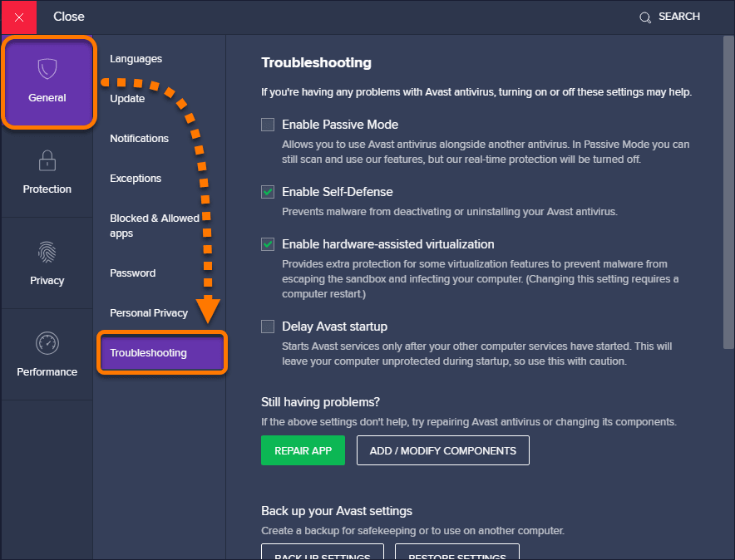Click the red X close icon
This screenshot has height=560, width=735.
(x=17, y=17)
